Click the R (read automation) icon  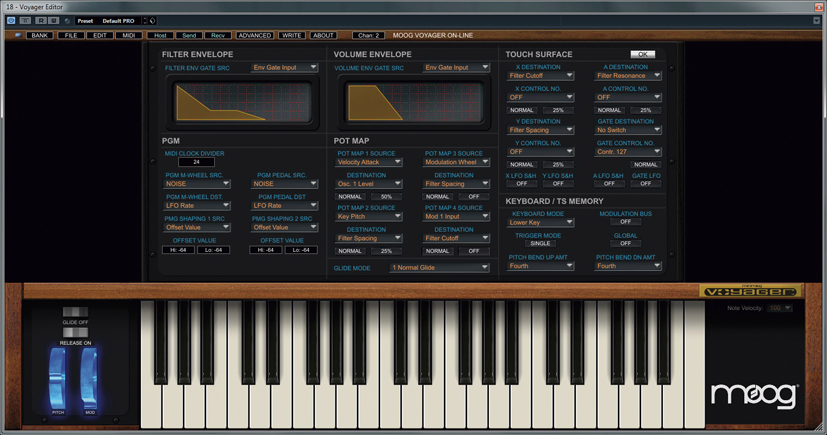41,21
